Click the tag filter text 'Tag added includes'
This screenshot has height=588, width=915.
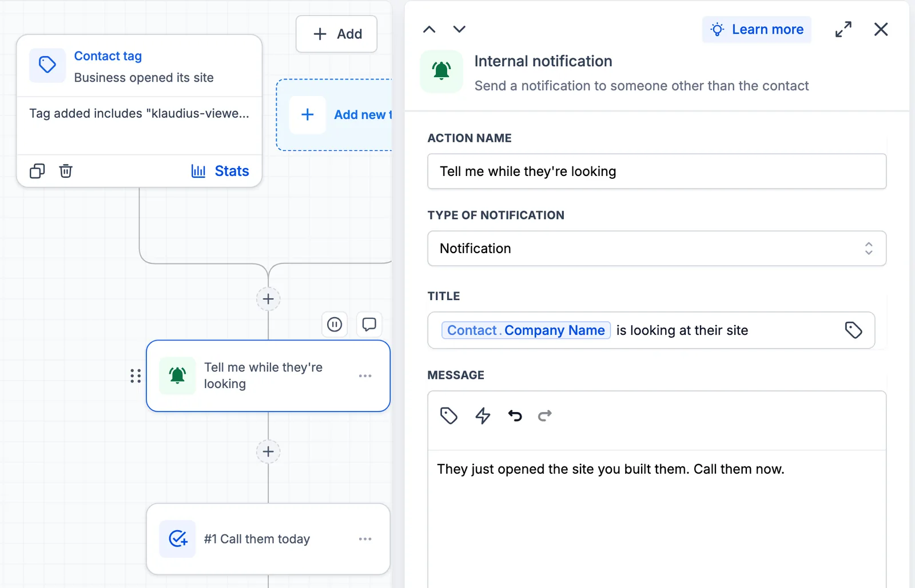point(140,114)
